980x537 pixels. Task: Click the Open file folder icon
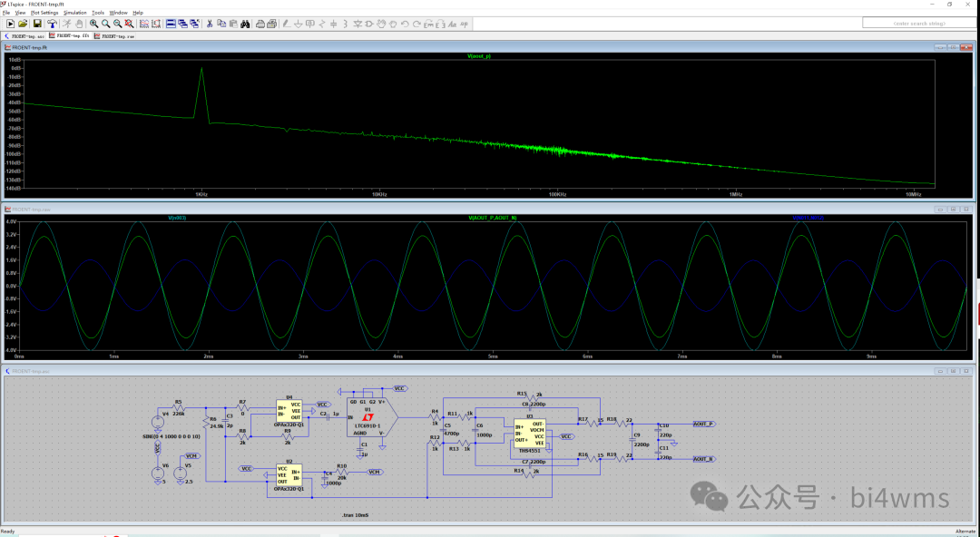tap(24, 24)
